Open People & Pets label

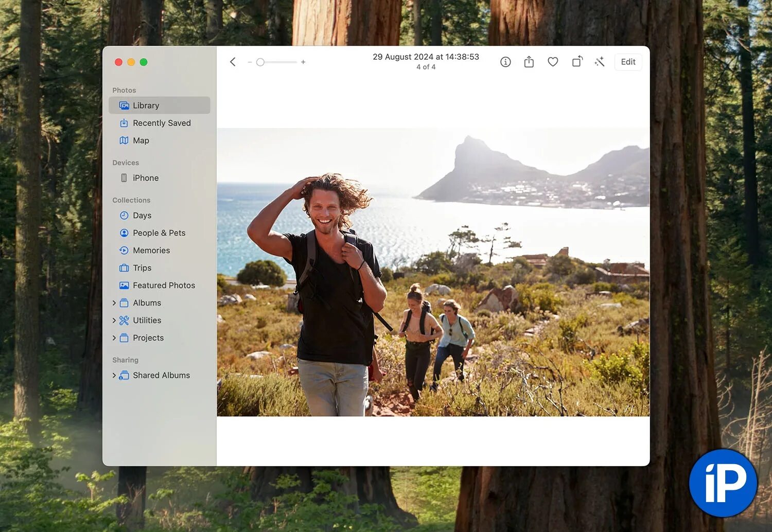click(159, 233)
